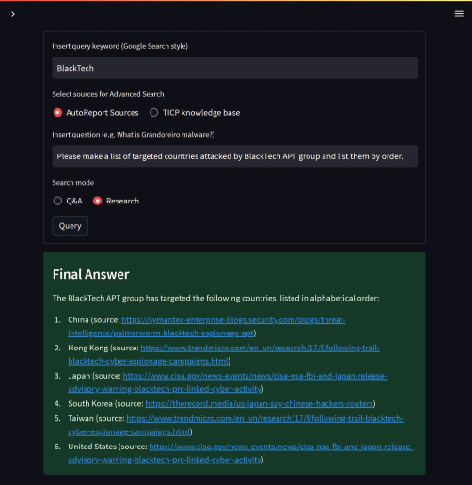
Task: Choose the Q&A search mode
Action: pos(68,201)
